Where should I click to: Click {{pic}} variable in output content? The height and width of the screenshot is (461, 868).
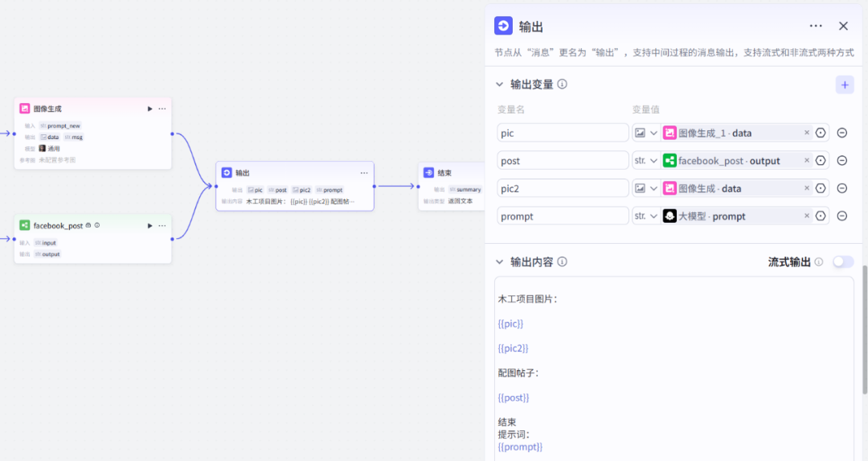(x=510, y=323)
